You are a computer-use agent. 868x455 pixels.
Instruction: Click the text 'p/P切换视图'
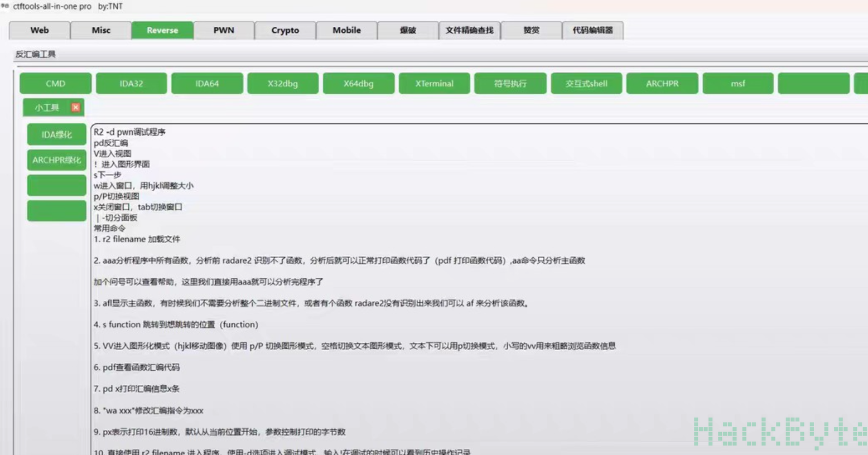[x=117, y=196]
